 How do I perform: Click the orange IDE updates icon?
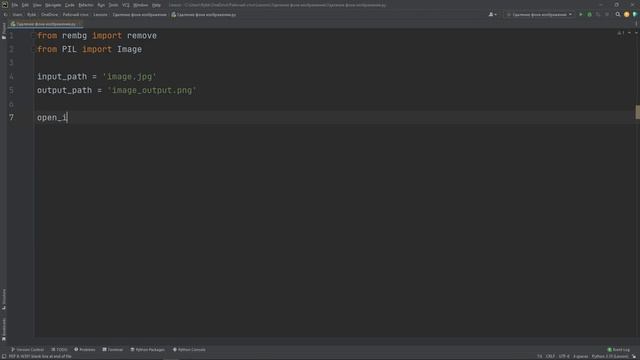pos(627,15)
